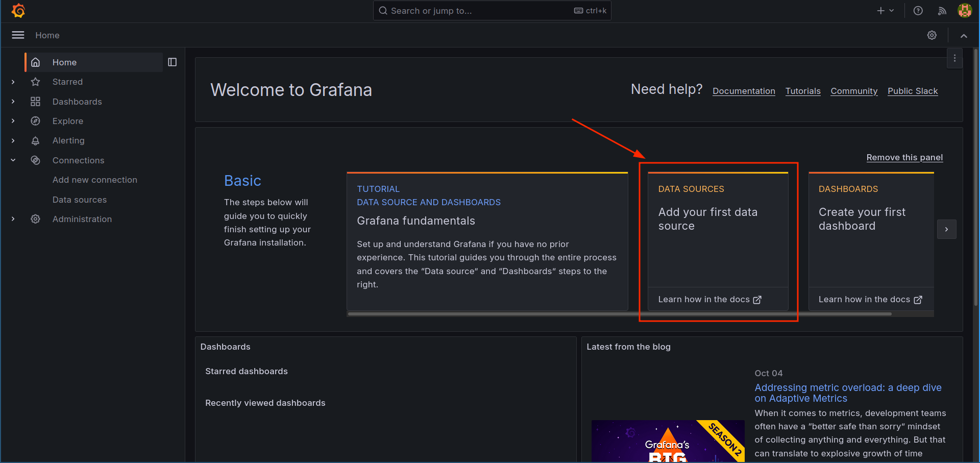
Task: Collapse the top search bar with the chevron
Action: tap(963, 36)
